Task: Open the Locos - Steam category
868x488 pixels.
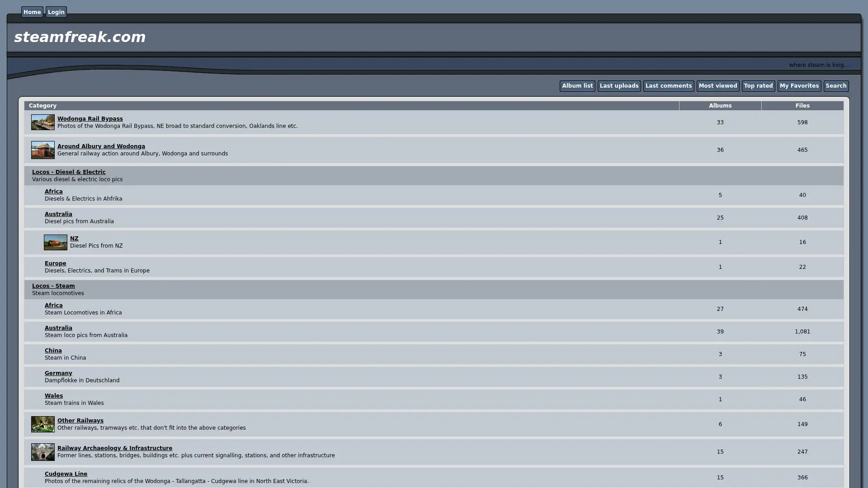Action: 53,286
